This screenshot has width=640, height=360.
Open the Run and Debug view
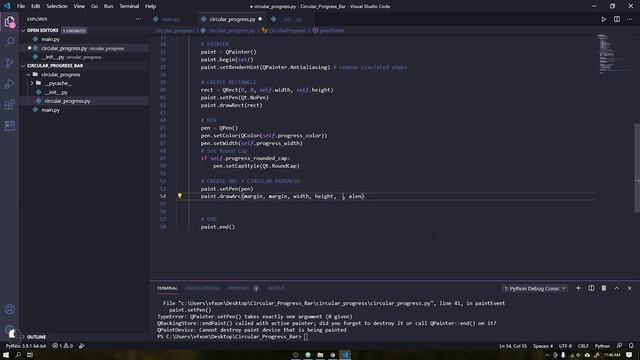click(9, 84)
